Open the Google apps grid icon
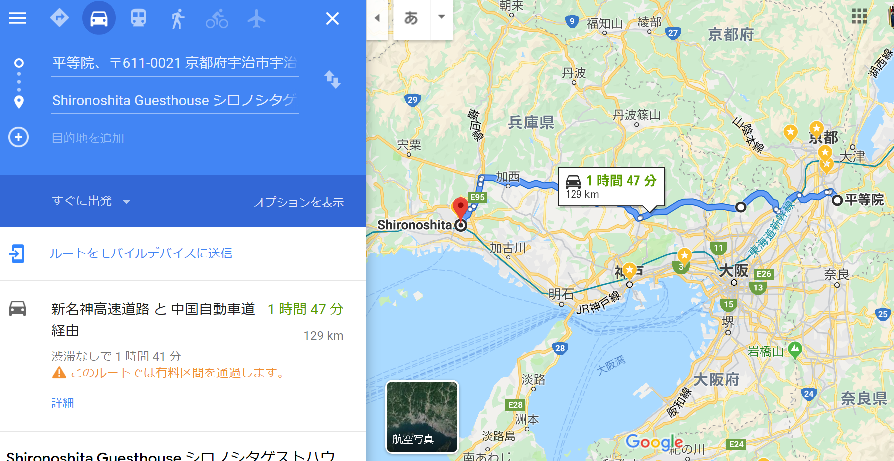This screenshot has width=894, height=461. point(859,16)
